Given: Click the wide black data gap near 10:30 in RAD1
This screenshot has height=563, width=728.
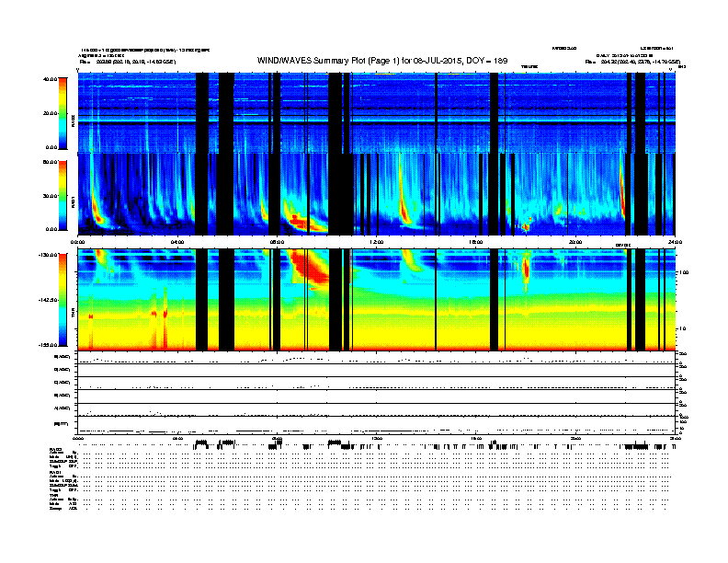Looking at the screenshot, I should click(341, 195).
